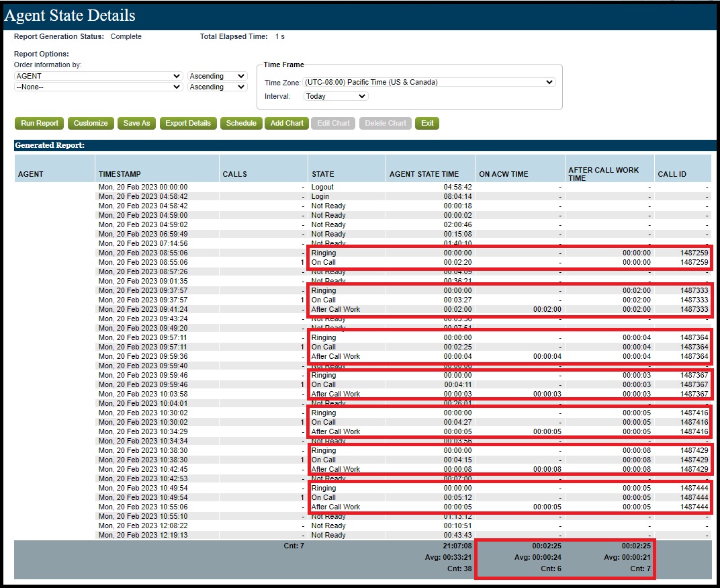Click the Cnt: 38 summary value
The width and height of the screenshot is (720, 588).
point(459,569)
